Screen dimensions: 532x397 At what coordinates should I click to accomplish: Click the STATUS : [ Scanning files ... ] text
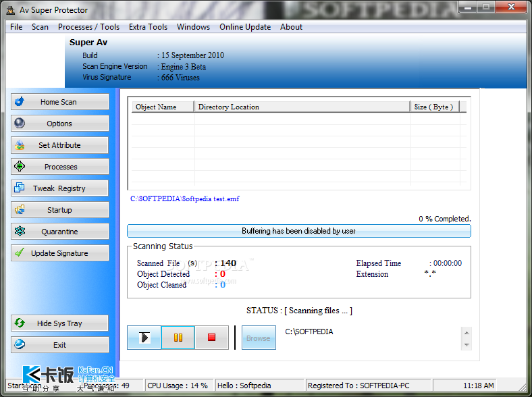(x=299, y=311)
